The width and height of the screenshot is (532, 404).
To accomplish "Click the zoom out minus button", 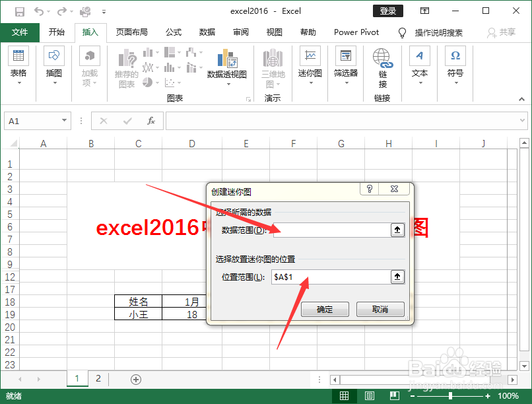I will click(x=413, y=396).
